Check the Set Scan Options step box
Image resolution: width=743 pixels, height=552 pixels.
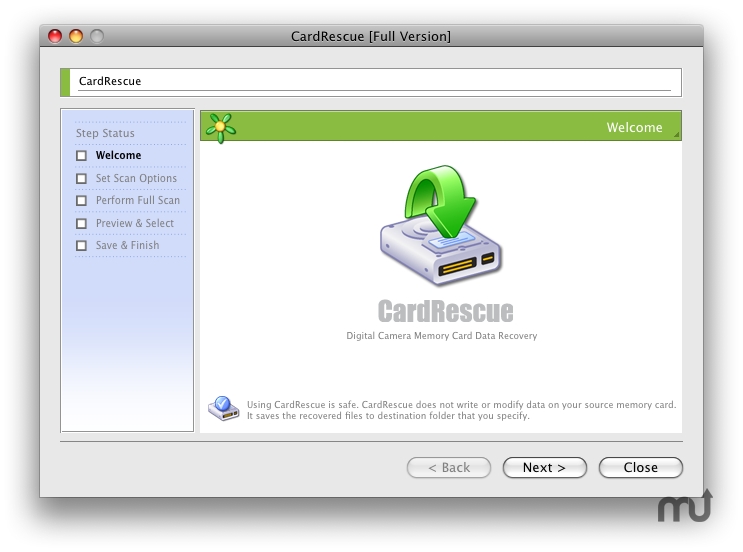[82, 179]
